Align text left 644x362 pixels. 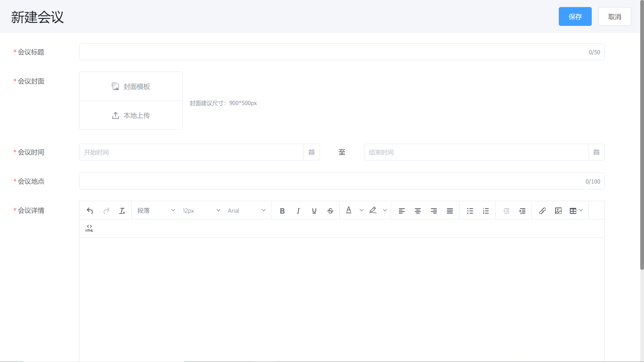pos(402,211)
